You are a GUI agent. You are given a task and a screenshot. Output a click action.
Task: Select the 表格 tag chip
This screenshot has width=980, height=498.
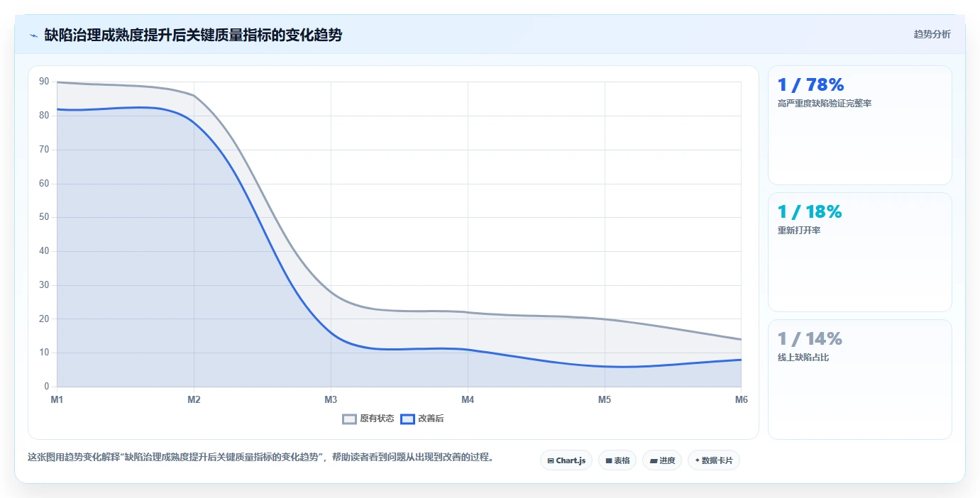click(x=617, y=460)
